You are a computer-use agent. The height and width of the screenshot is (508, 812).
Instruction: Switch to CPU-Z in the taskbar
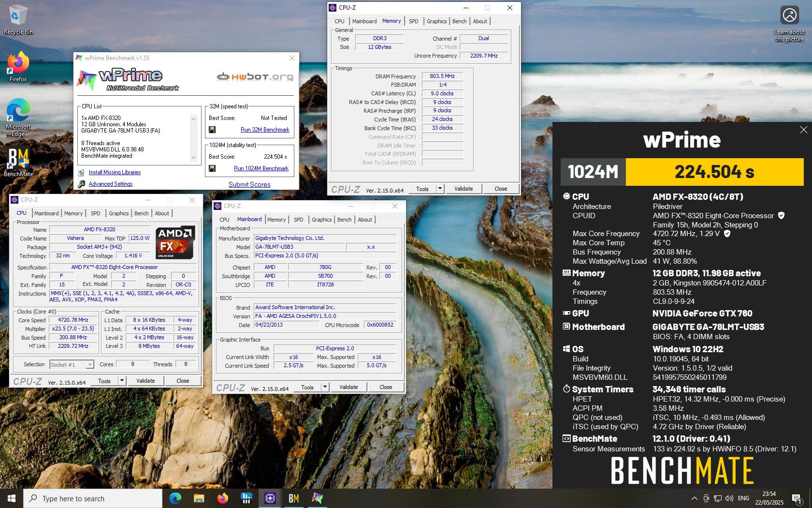(x=270, y=498)
